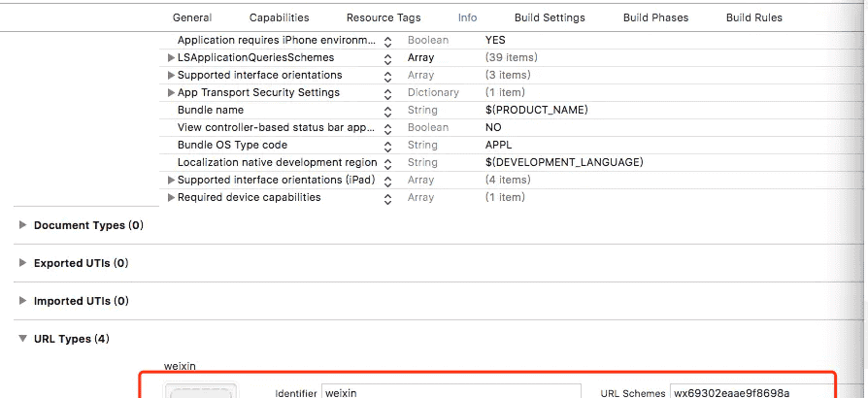Select the Build Settings tab
Viewport: 868px width, 398px height.
coord(550,17)
